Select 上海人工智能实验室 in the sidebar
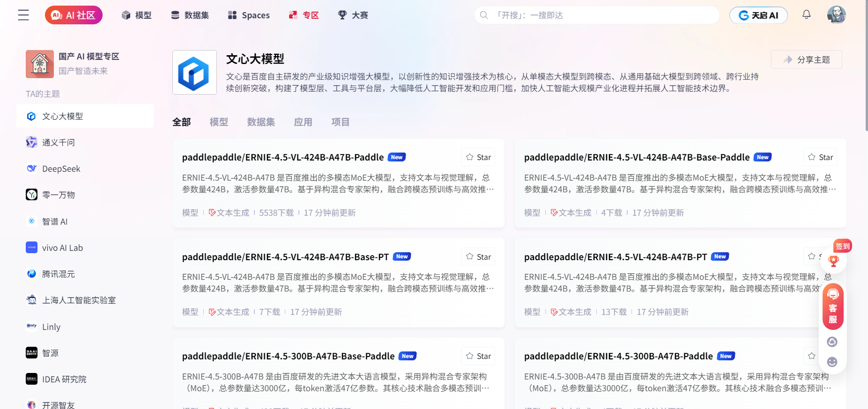868x409 pixels. tap(85, 300)
